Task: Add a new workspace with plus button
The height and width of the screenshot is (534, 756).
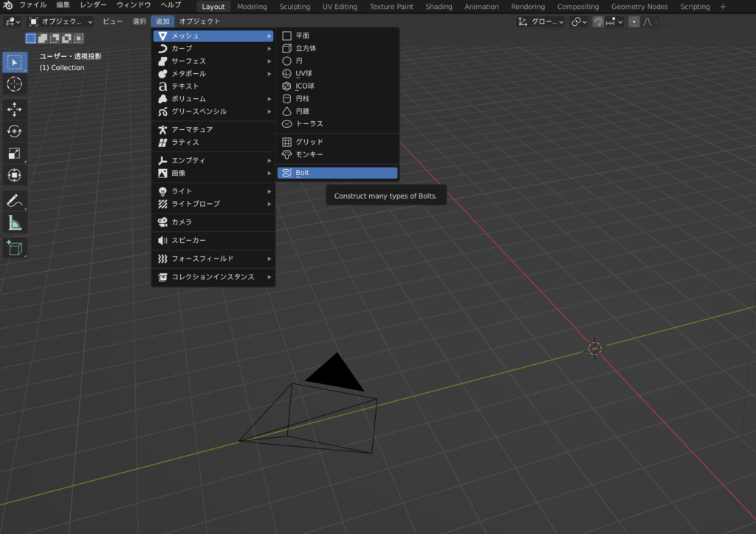Action: point(723,7)
